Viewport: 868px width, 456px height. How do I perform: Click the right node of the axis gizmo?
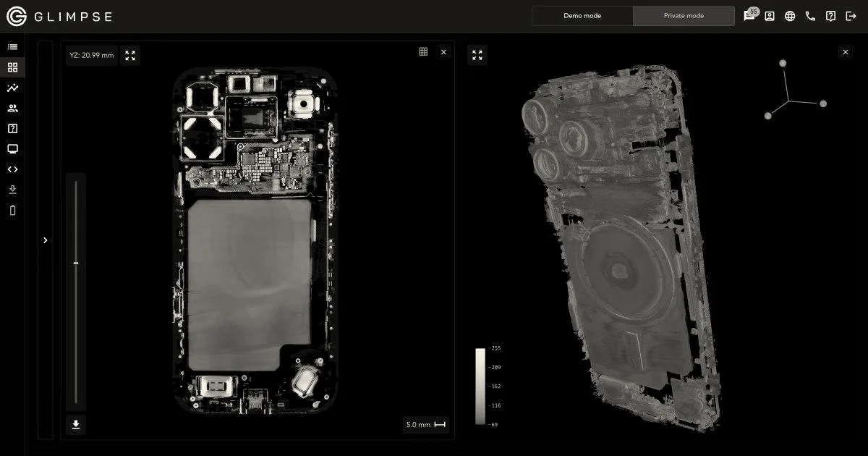(x=822, y=104)
